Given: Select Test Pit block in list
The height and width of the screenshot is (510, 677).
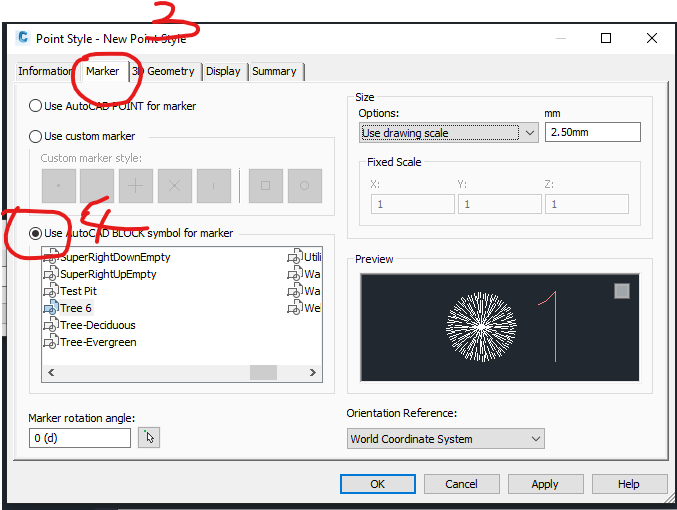Looking at the screenshot, I should point(78,291).
